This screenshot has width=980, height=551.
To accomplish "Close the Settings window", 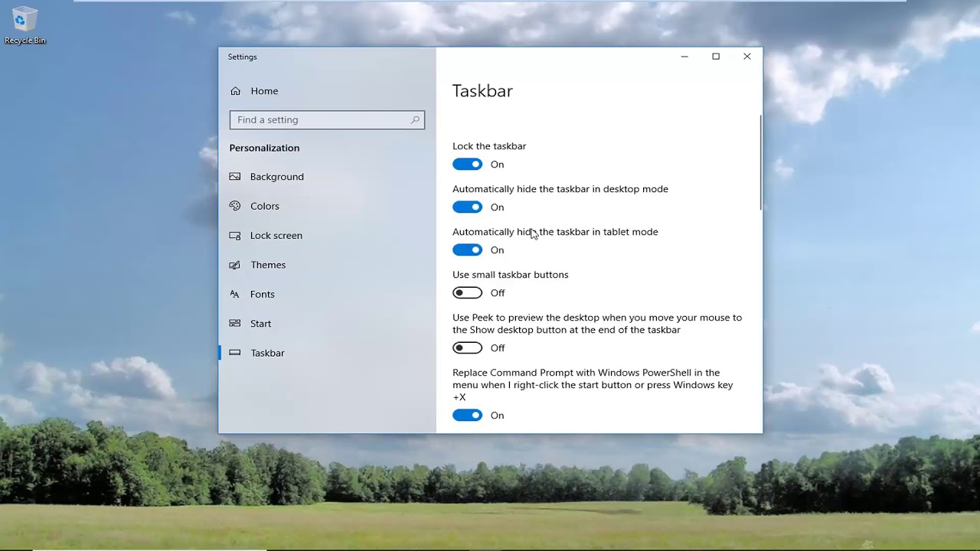I will (x=747, y=57).
